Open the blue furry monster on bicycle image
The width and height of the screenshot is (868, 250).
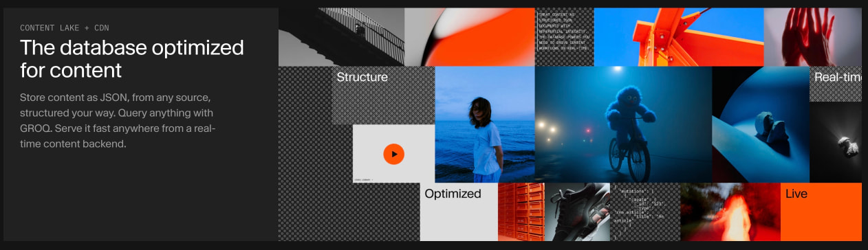[x=623, y=124]
